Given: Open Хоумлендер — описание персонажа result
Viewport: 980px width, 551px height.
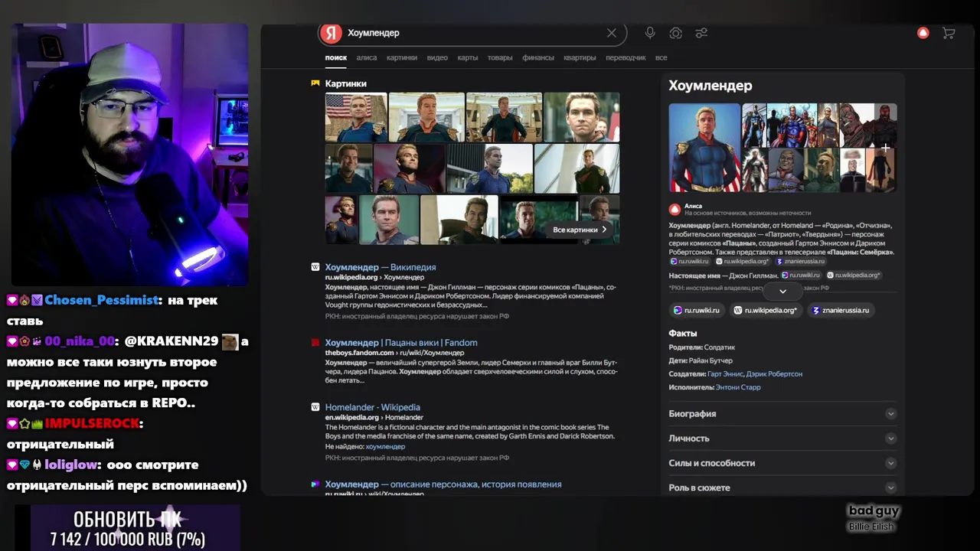Looking at the screenshot, I should [x=443, y=484].
